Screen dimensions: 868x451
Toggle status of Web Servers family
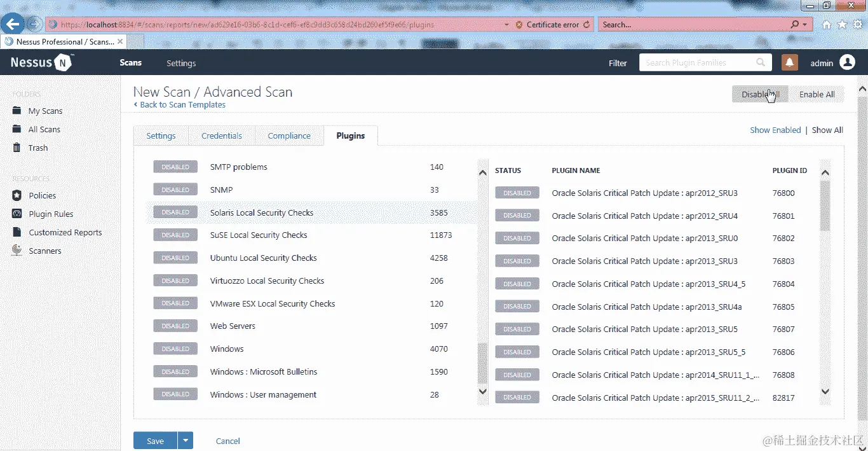click(175, 326)
